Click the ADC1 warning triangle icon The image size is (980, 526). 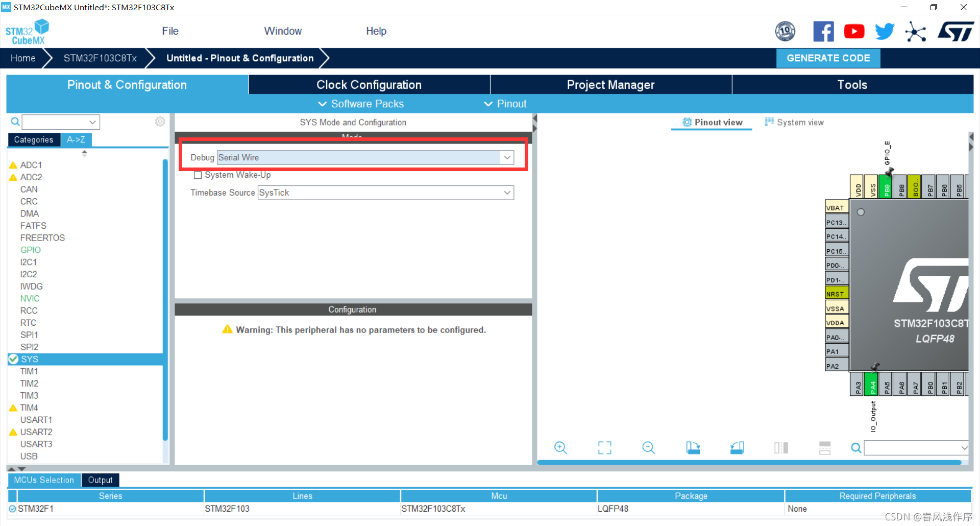(13, 165)
